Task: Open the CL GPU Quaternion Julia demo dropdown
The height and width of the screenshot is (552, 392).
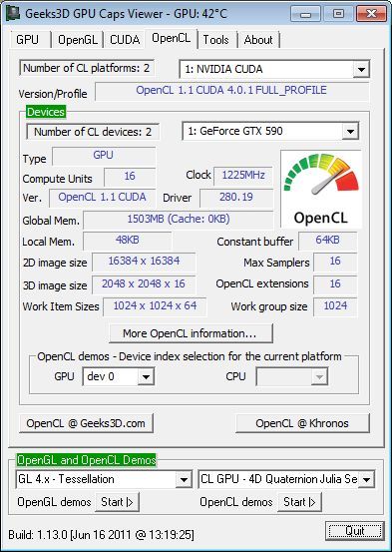Action: pos(366,479)
